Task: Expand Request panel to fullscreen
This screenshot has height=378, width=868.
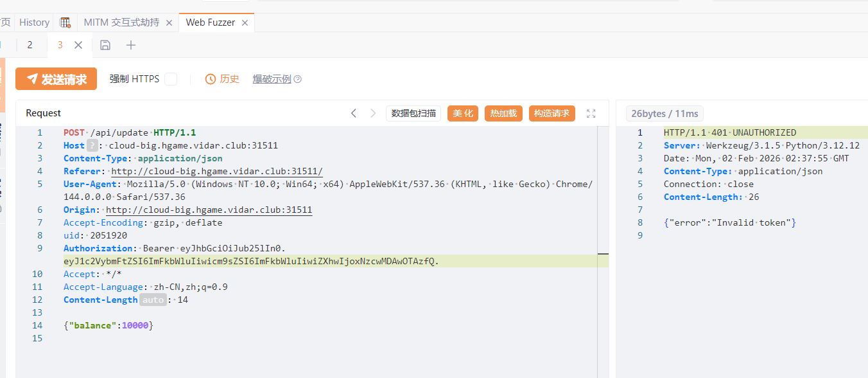Action: (591, 113)
